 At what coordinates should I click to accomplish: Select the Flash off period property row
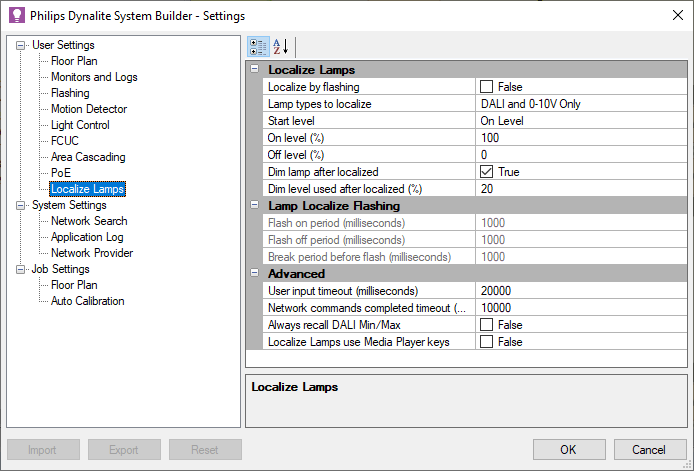474,240
